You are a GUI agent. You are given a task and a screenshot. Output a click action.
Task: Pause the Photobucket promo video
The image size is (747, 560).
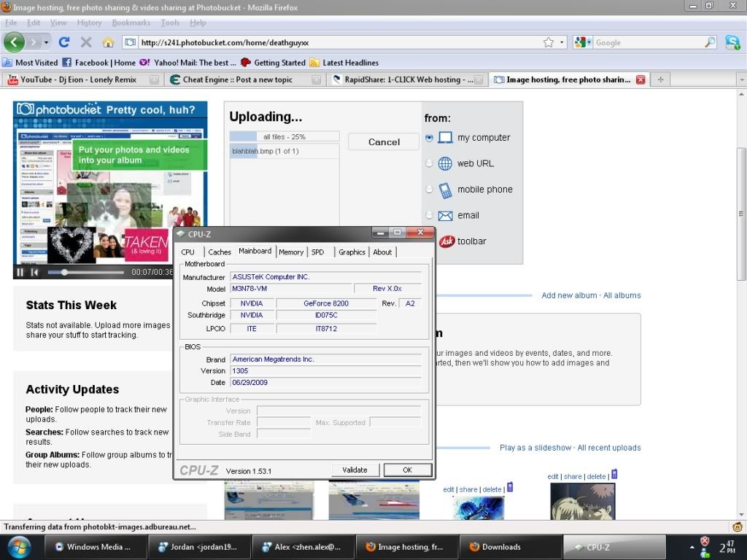point(20,272)
